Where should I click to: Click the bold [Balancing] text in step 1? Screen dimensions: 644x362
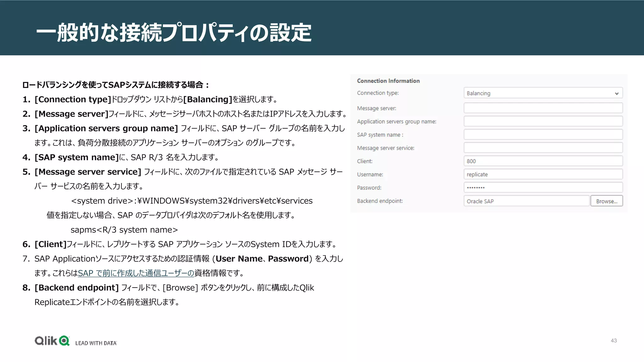coord(208,99)
